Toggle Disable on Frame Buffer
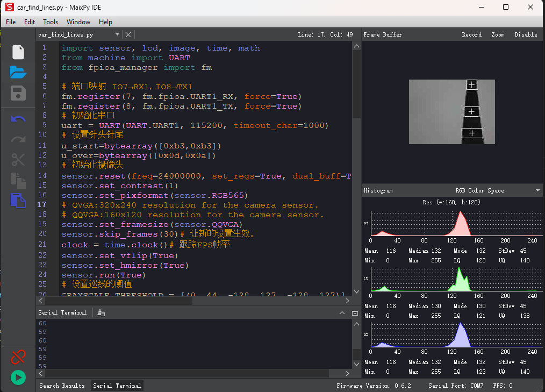The width and height of the screenshot is (545, 392). (x=525, y=34)
